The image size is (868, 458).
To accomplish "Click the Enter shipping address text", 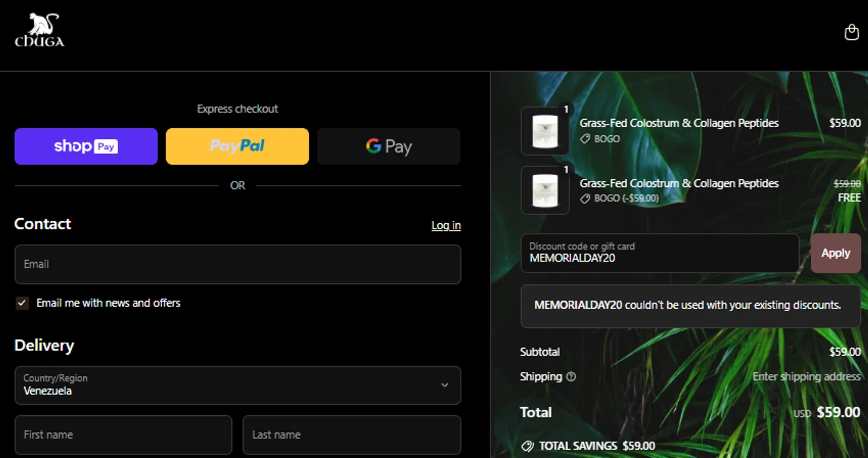I will tap(807, 376).
